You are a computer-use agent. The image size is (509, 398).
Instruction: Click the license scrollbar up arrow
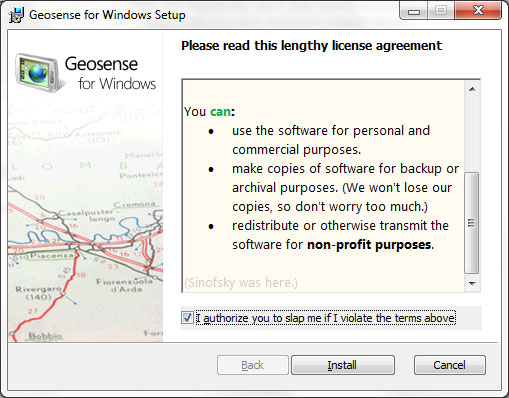tap(472, 89)
